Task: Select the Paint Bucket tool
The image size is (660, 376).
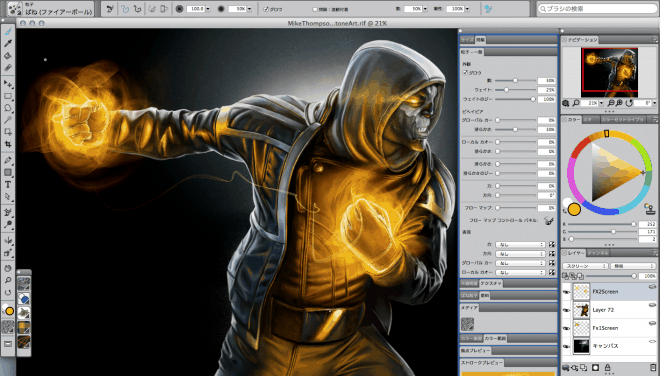Action: pyautogui.click(x=8, y=56)
